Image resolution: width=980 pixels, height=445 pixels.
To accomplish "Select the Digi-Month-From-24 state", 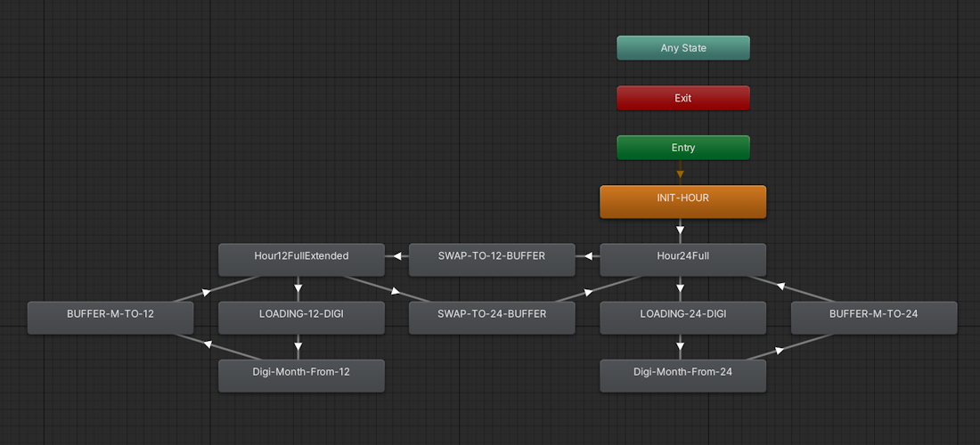I will tap(683, 376).
